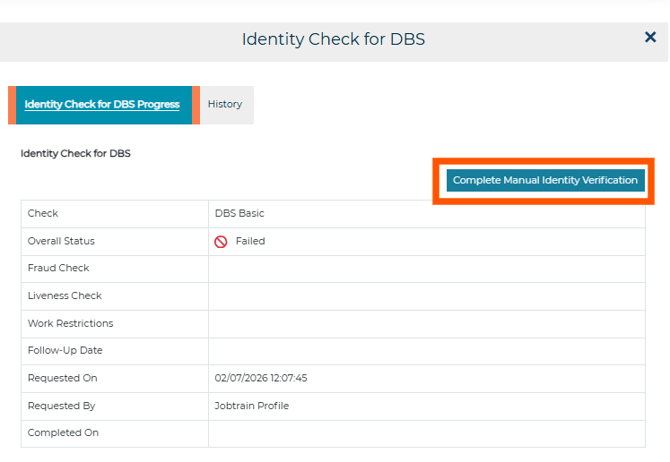Click the 'Requested On' row label
Screen dimensions: 670x462
click(x=62, y=378)
